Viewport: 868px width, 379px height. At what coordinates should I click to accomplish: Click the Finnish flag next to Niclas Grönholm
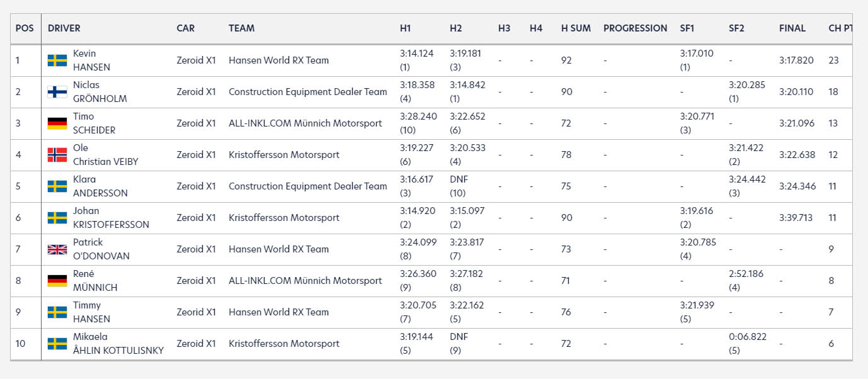point(57,92)
